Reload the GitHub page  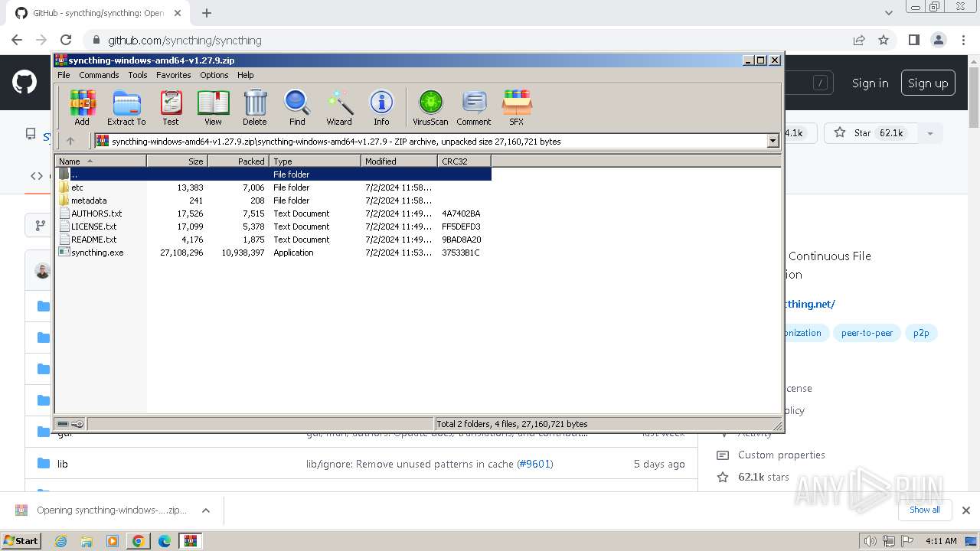[x=66, y=40]
